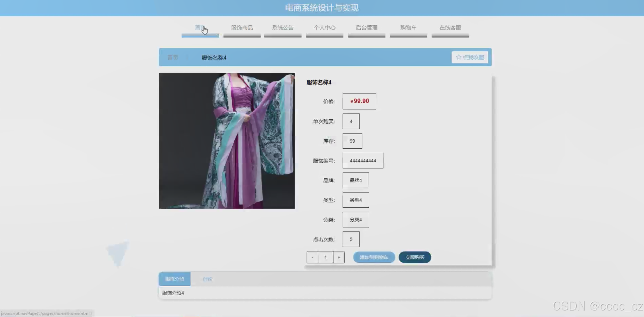Screen dimensions: 644x317
Task: Click the quantity input field
Action: (326, 257)
